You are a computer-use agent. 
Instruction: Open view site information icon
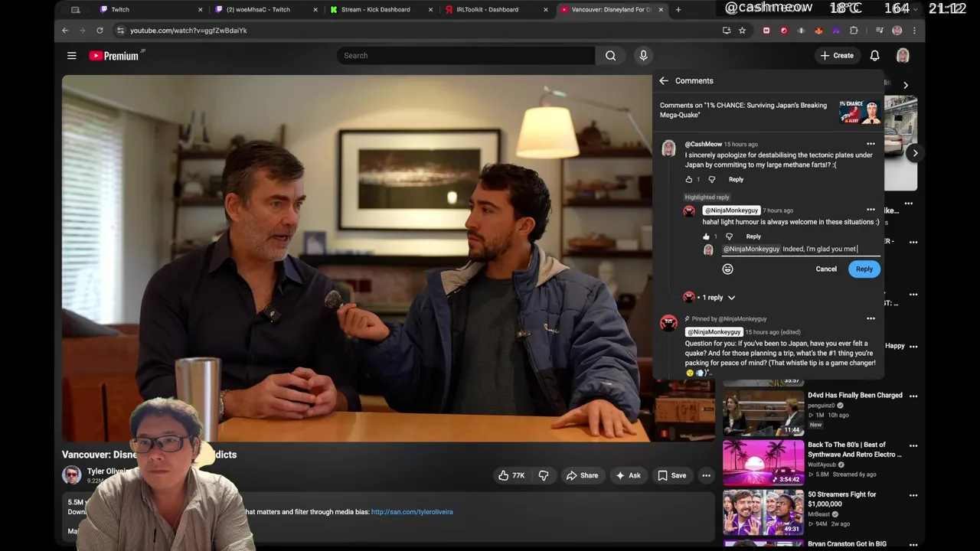[120, 31]
